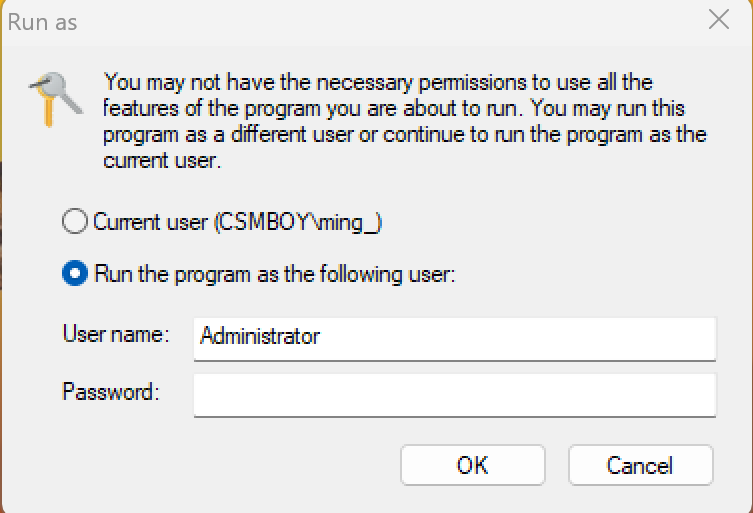
Task: Click the "CSMBOY\ming_" account name text
Action: (299, 222)
